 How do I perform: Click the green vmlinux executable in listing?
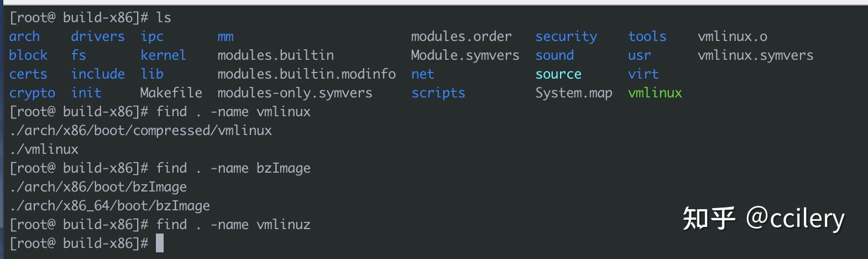[655, 93]
